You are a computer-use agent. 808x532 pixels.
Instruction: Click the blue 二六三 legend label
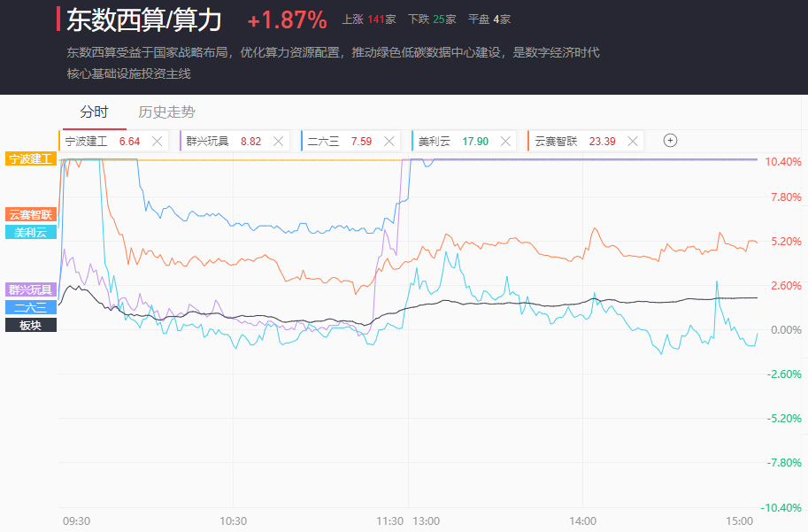tap(30, 307)
